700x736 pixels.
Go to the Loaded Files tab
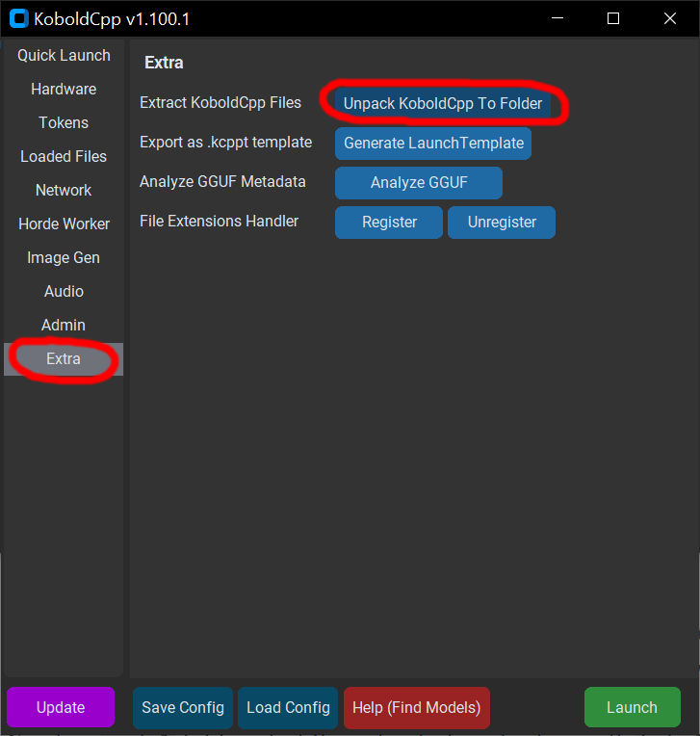(64, 157)
